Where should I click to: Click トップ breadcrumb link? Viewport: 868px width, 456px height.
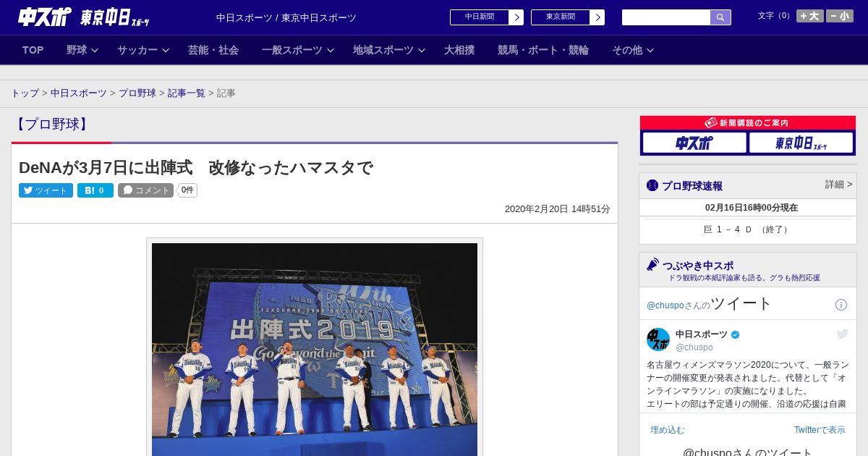tap(25, 93)
